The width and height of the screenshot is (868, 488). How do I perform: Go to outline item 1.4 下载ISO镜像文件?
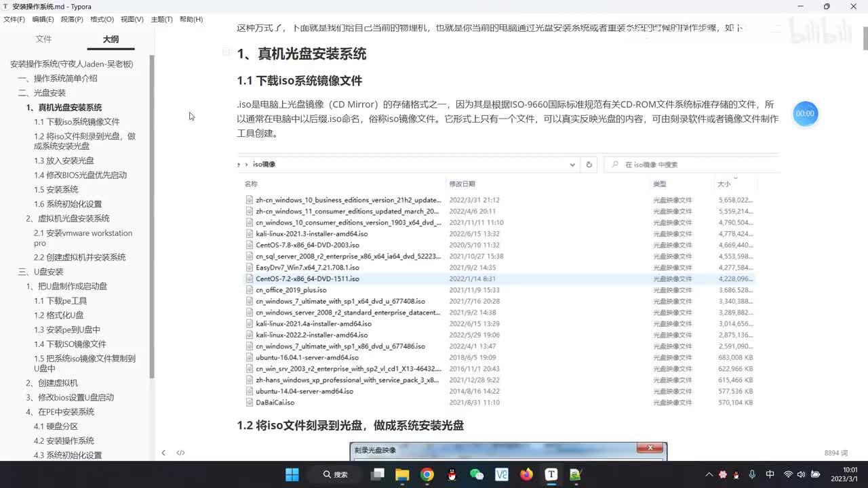pos(70,344)
